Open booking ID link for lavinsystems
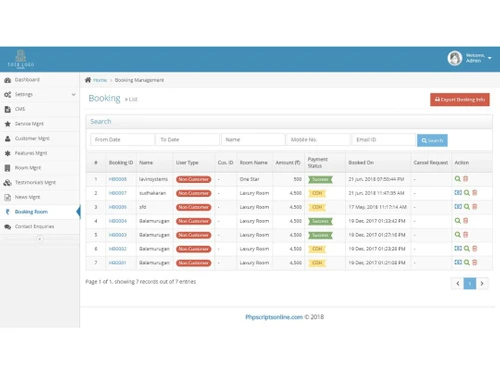This screenshot has width=500, height=375. pyautogui.click(x=118, y=179)
